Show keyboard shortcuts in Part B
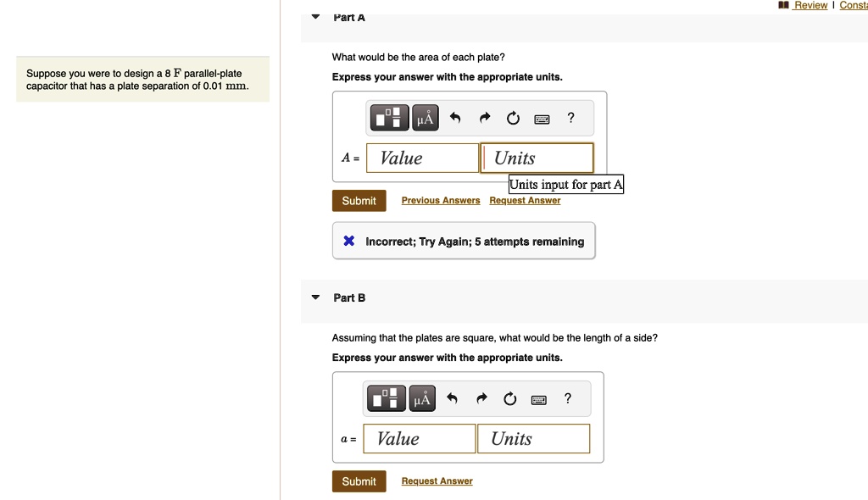 [538, 399]
